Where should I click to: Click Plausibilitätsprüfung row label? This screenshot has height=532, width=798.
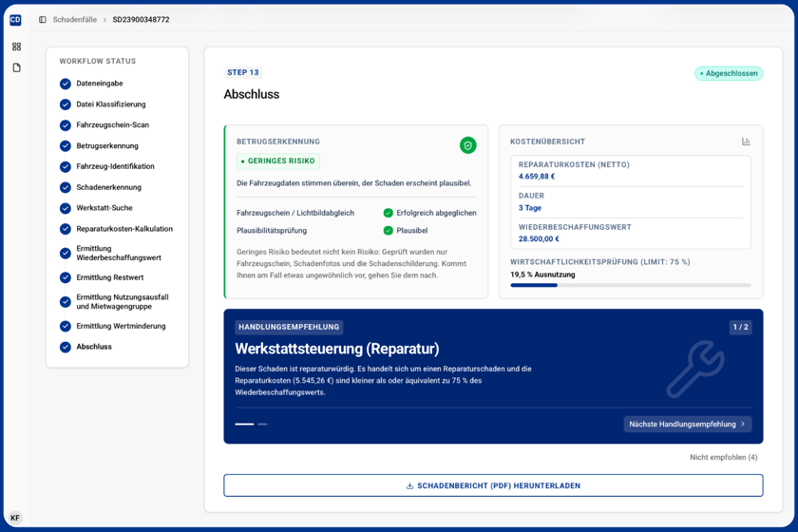click(x=272, y=231)
